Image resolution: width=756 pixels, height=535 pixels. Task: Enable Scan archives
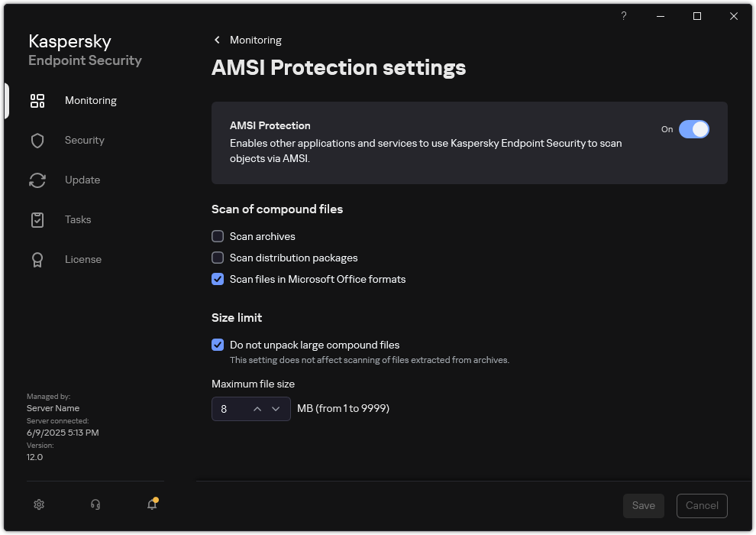(x=218, y=236)
